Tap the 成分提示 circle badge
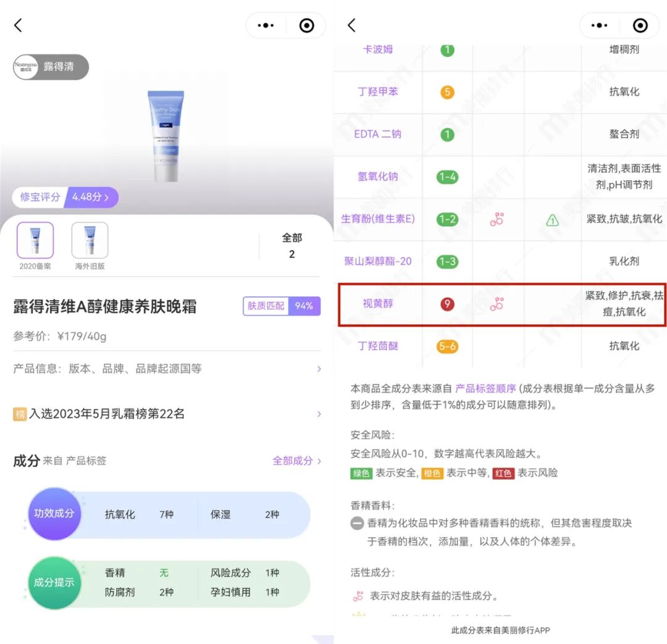The width and height of the screenshot is (667, 644). 54,582
